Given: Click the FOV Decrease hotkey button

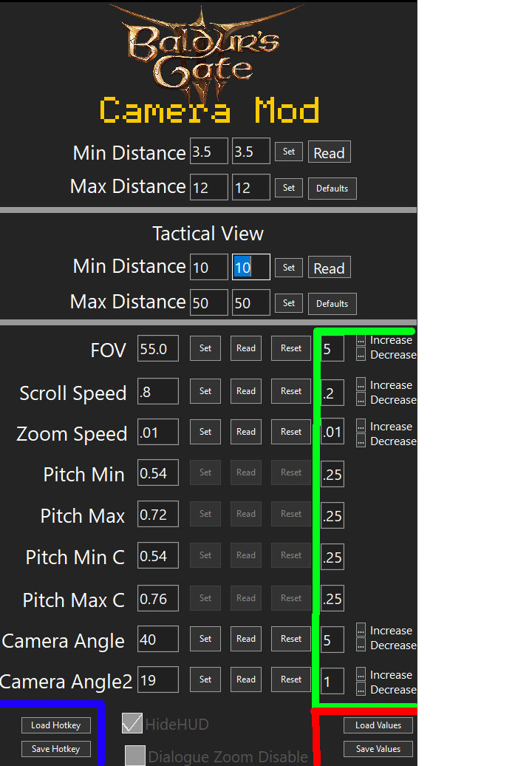Looking at the screenshot, I should point(361,355).
